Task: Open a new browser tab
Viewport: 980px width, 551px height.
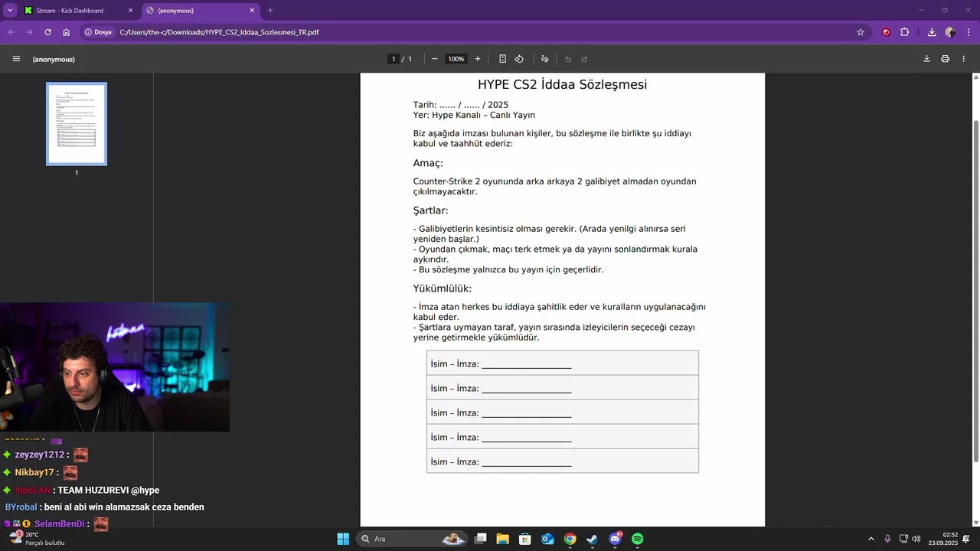Action: (270, 11)
